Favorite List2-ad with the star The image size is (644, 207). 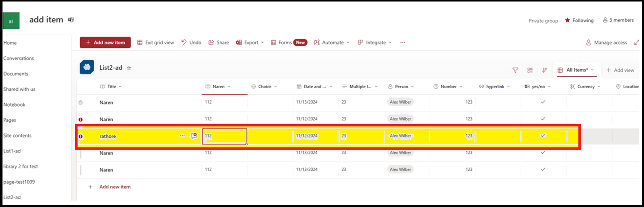129,68
